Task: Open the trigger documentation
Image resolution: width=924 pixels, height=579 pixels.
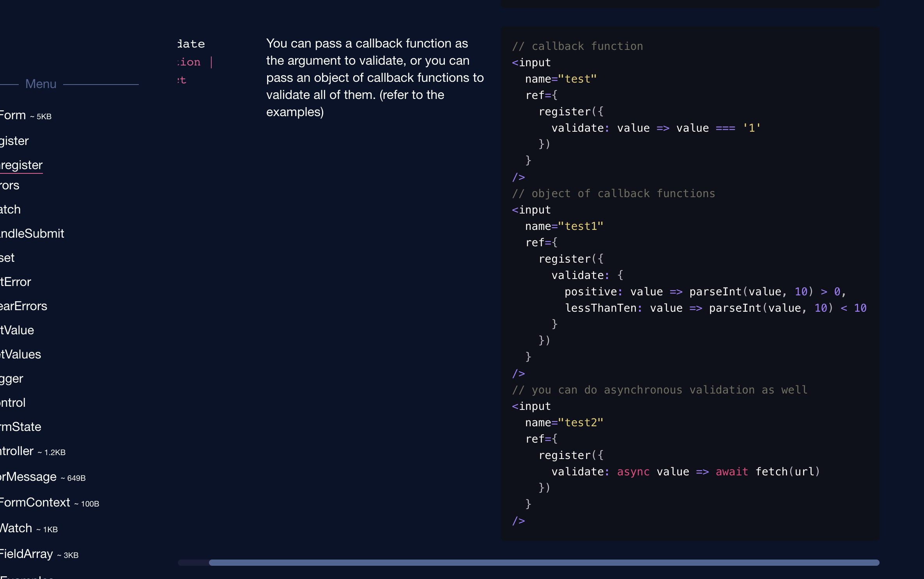Action: coord(11,378)
